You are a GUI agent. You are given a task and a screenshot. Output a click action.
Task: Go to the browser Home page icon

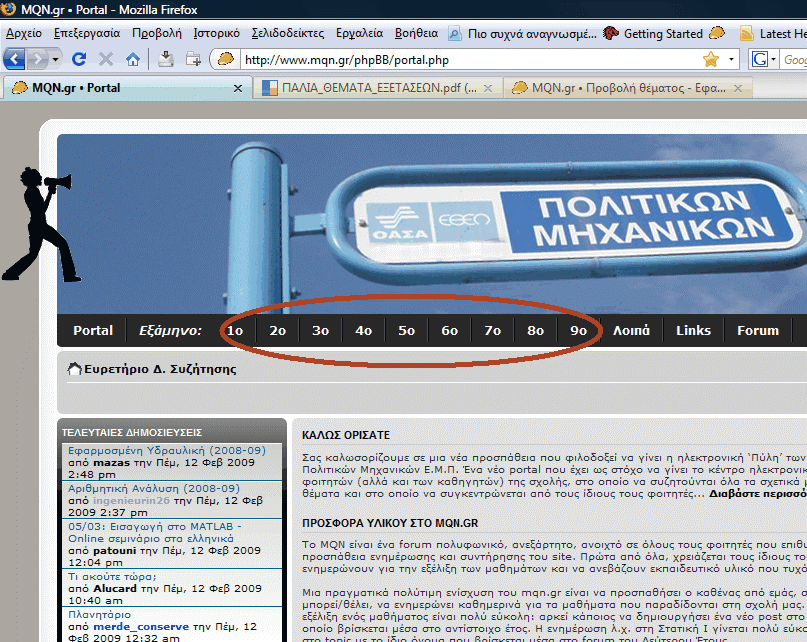pos(133,59)
